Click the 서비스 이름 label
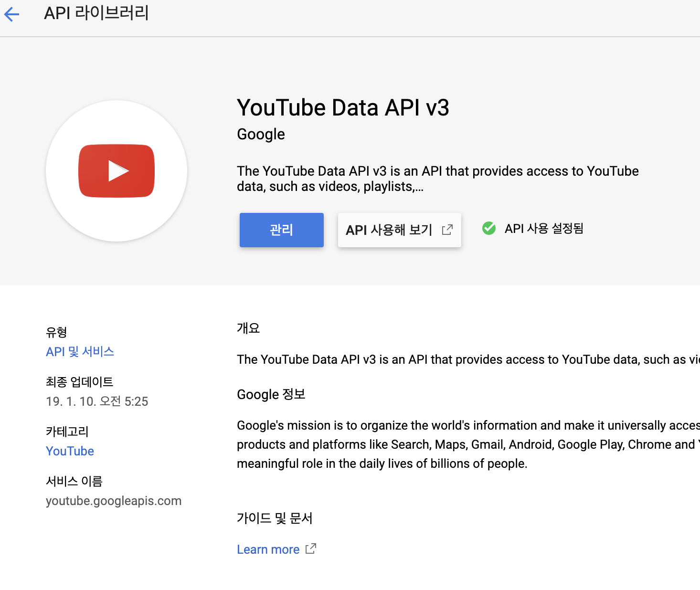This screenshot has width=700, height=590. pos(74,481)
